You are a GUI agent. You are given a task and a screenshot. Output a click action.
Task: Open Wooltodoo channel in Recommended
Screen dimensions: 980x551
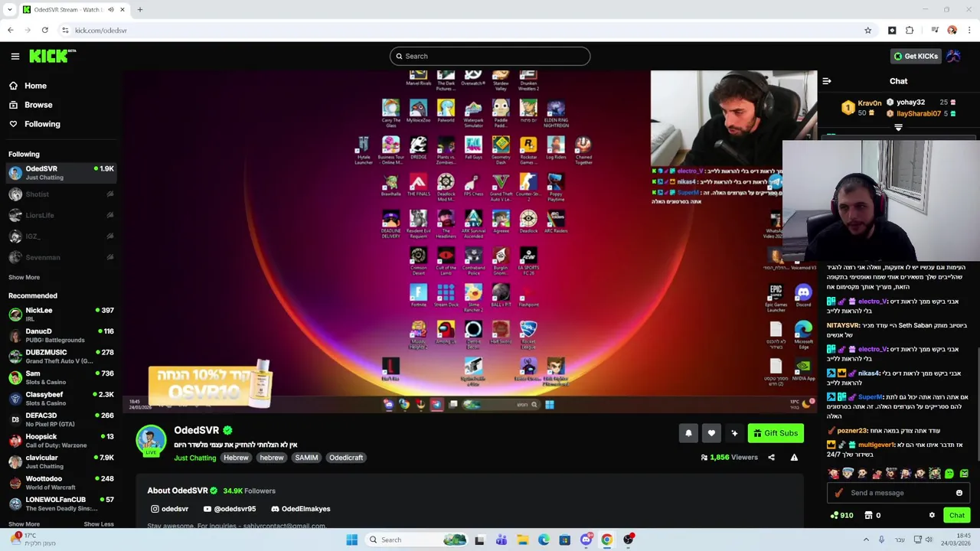(x=61, y=483)
